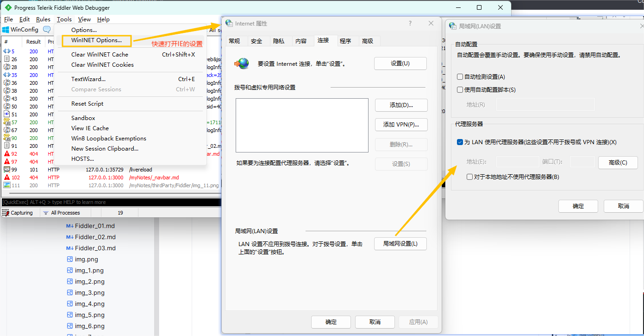
Task: Choose Clear WinINET Cache menu item
Action: 100,54
